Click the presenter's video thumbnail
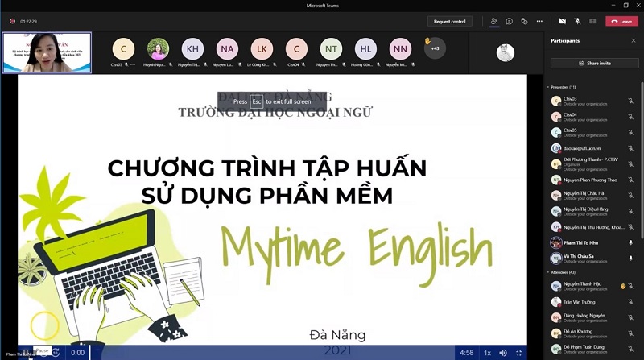Screen dimensions: 644x360 pyautogui.click(x=47, y=52)
